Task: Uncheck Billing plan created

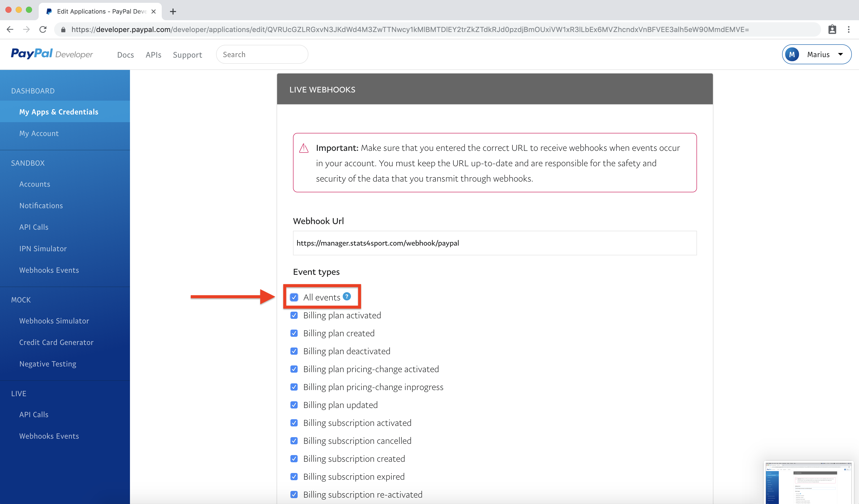Action: (x=294, y=333)
